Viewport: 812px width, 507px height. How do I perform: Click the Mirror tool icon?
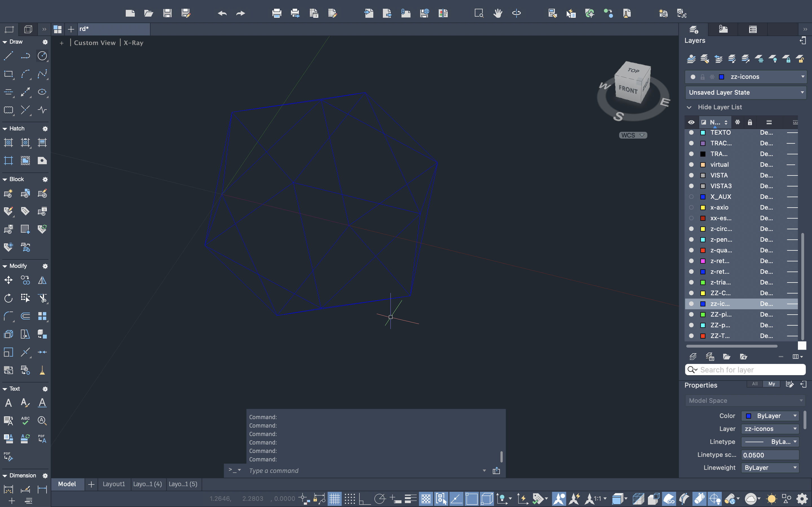click(42, 280)
